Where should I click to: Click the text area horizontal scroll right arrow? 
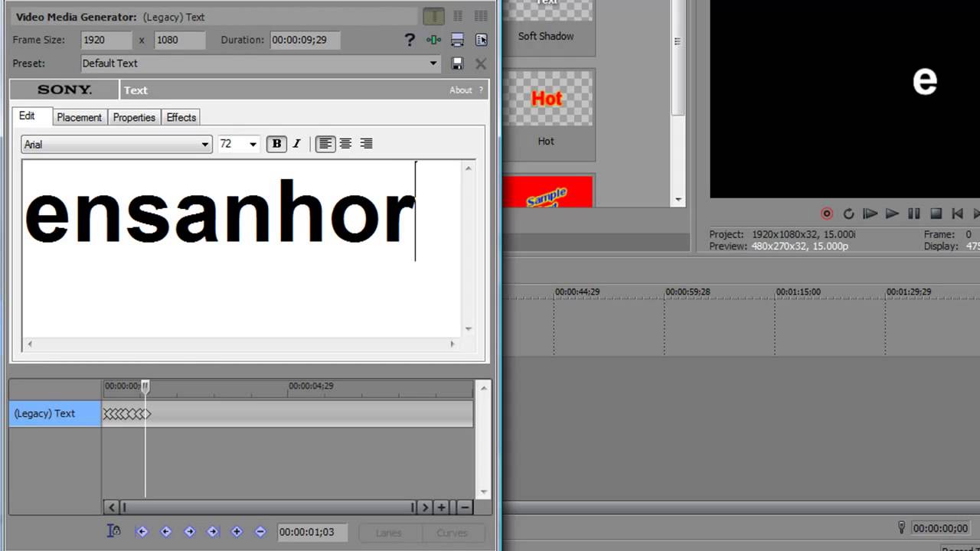pos(452,344)
